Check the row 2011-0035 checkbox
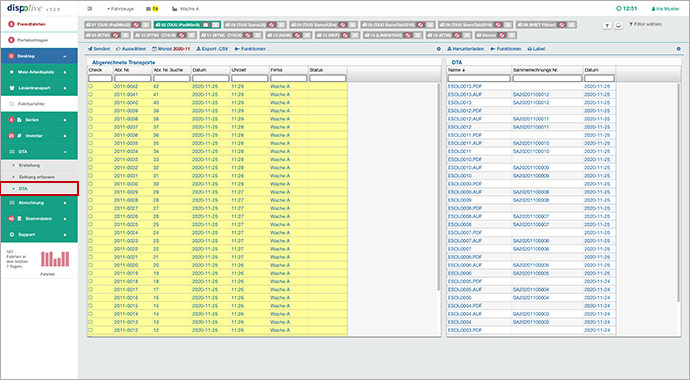This screenshot has width=690, height=380. 91,143
